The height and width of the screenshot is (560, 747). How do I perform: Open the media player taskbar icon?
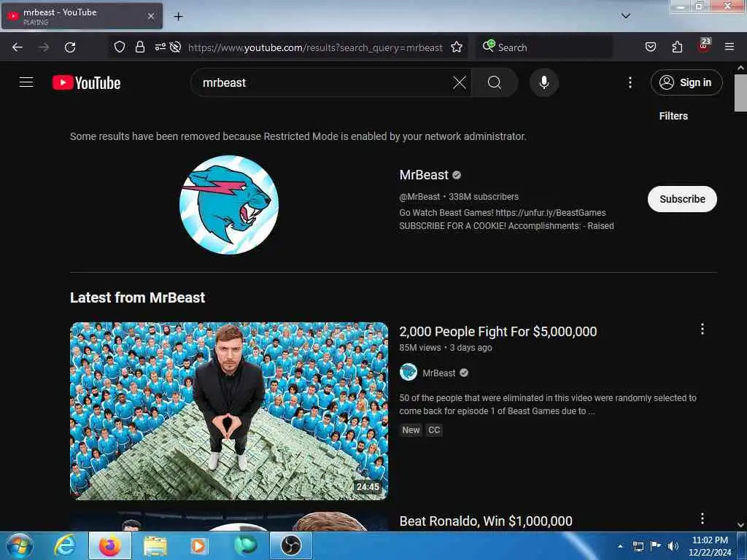[x=199, y=545]
